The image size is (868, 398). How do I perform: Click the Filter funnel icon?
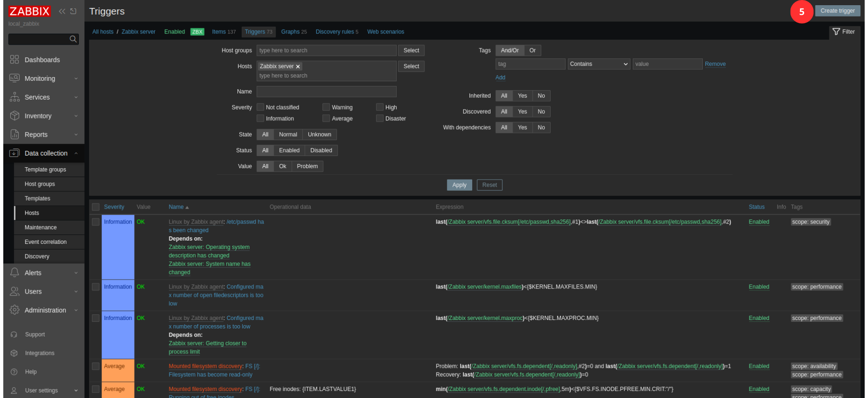click(x=836, y=31)
